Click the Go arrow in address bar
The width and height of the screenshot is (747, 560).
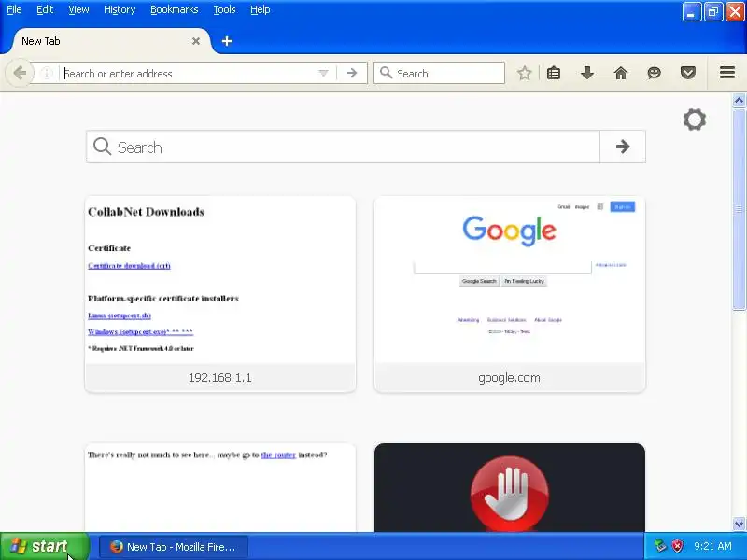tap(352, 74)
